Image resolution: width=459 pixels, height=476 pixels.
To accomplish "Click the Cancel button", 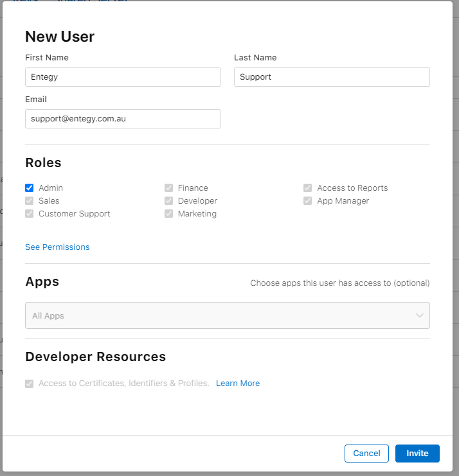I will coord(366,454).
